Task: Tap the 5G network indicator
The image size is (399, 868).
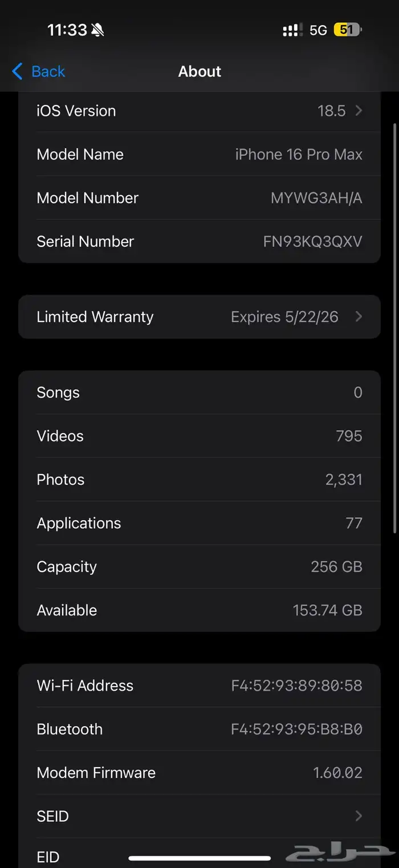Action: pyautogui.click(x=318, y=30)
